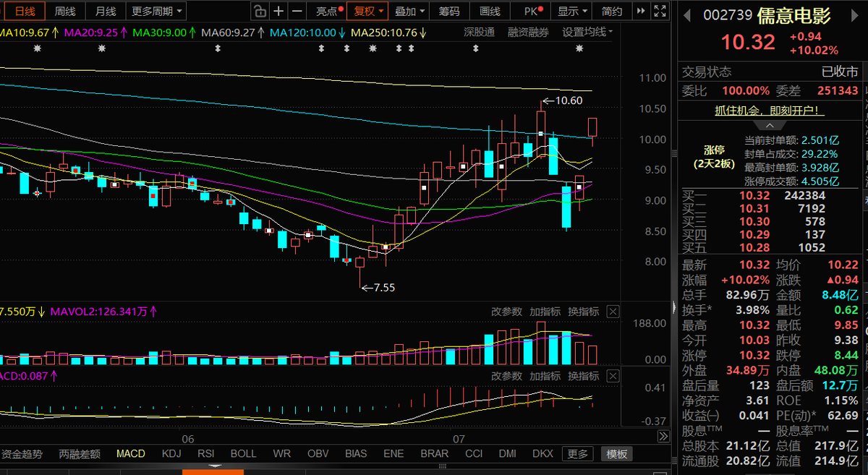
Task: Click 换指标 in the MACD panel
Action: [583, 376]
